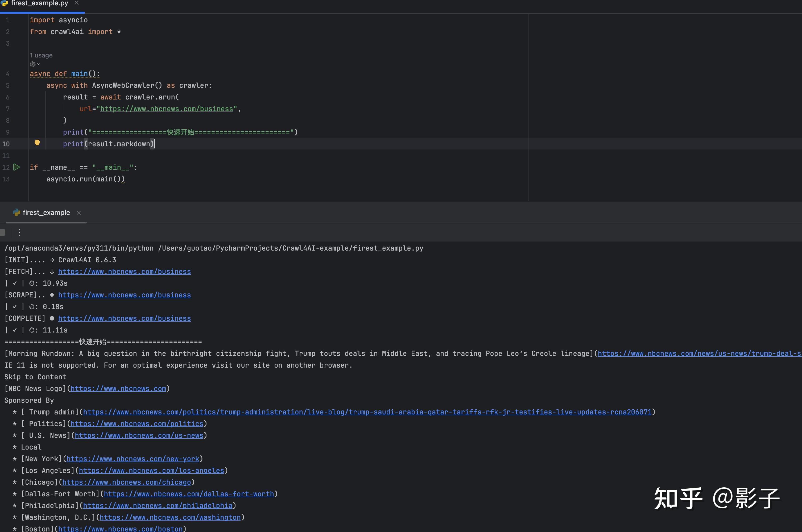Click the green run gutter arrow

(16, 167)
